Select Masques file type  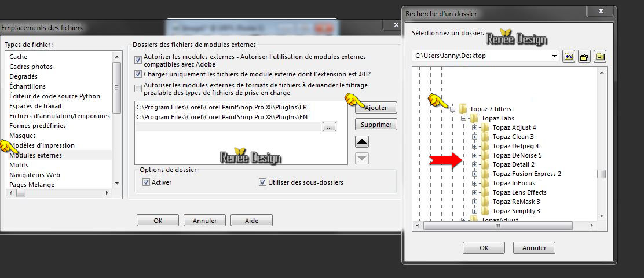click(23, 136)
